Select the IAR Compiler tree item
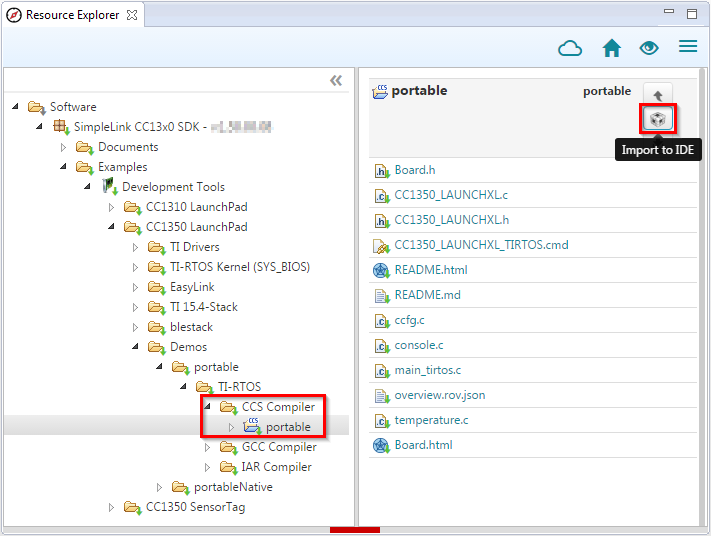 click(x=276, y=467)
